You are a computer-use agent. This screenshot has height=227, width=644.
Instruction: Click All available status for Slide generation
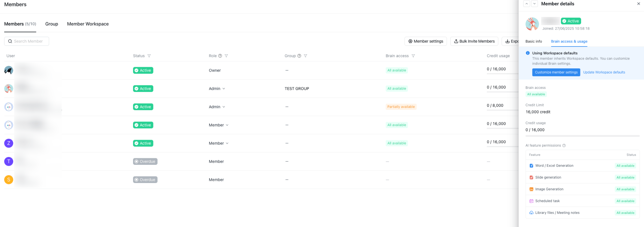[x=625, y=177]
